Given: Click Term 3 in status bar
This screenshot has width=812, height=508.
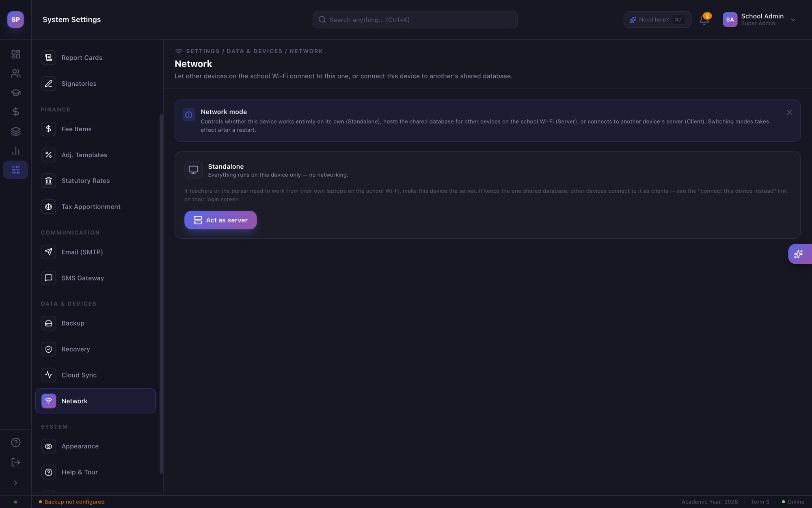Looking at the screenshot, I should coord(760,502).
